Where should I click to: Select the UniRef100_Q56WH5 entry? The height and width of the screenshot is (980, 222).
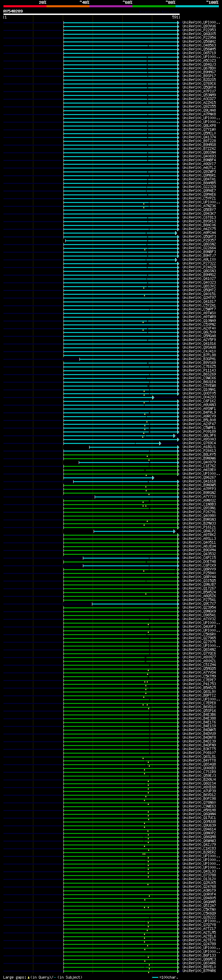(199, 49)
